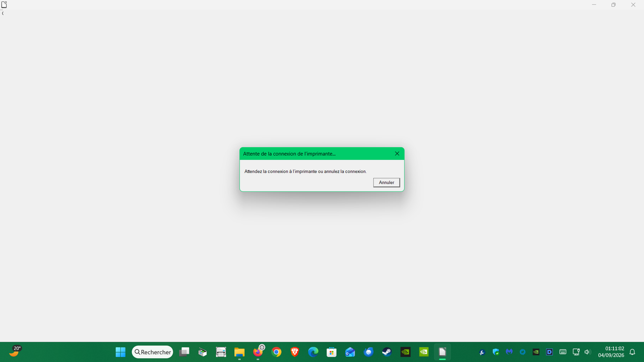Click the Annuler button in the dialog

[386, 183]
